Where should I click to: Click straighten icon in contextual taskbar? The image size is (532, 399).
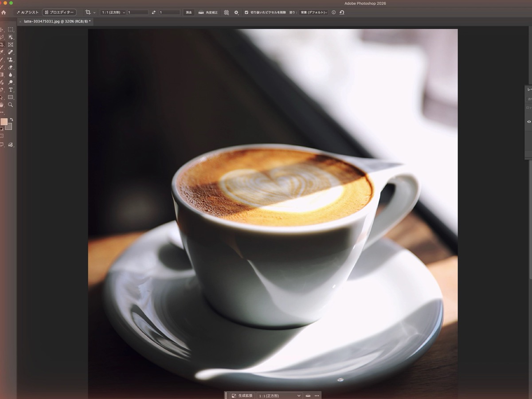pos(308,395)
